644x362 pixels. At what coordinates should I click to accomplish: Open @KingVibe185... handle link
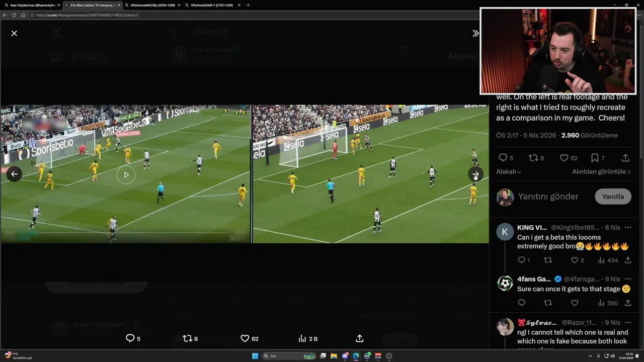[x=575, y=228]
